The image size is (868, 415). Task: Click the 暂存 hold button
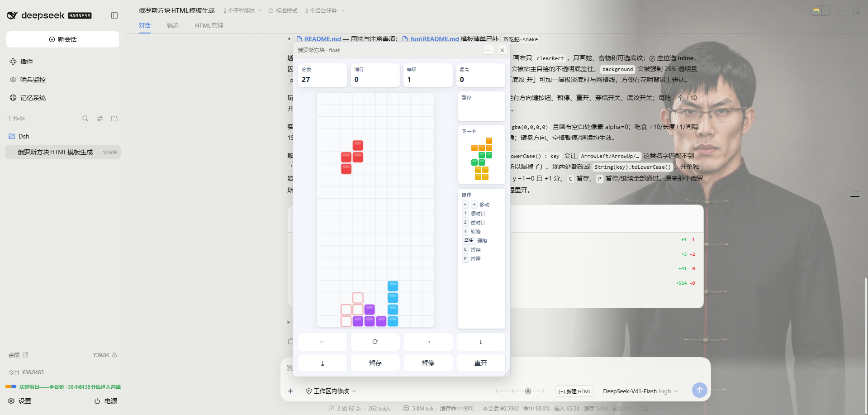(375, 363)
